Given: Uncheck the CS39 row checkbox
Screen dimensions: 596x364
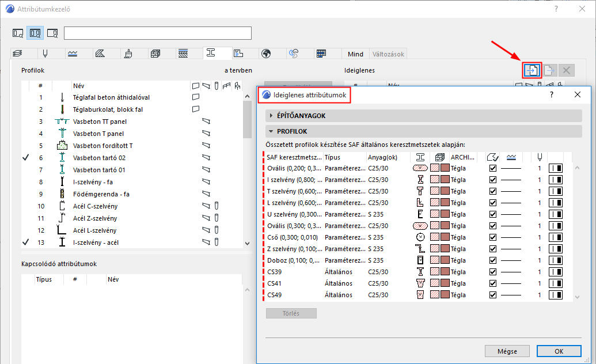Looking at the screenshot, I should tap(493, 272).
